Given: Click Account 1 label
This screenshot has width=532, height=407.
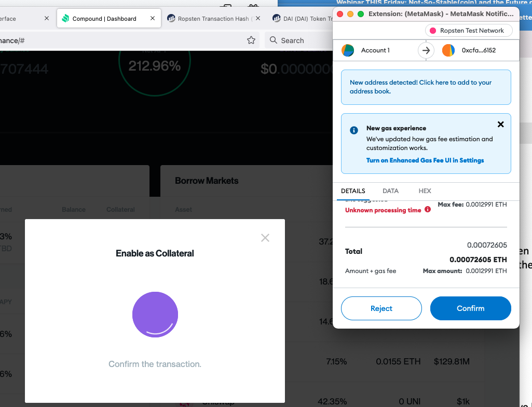Looking at the screenshot, I should click(x=375, y=50).
